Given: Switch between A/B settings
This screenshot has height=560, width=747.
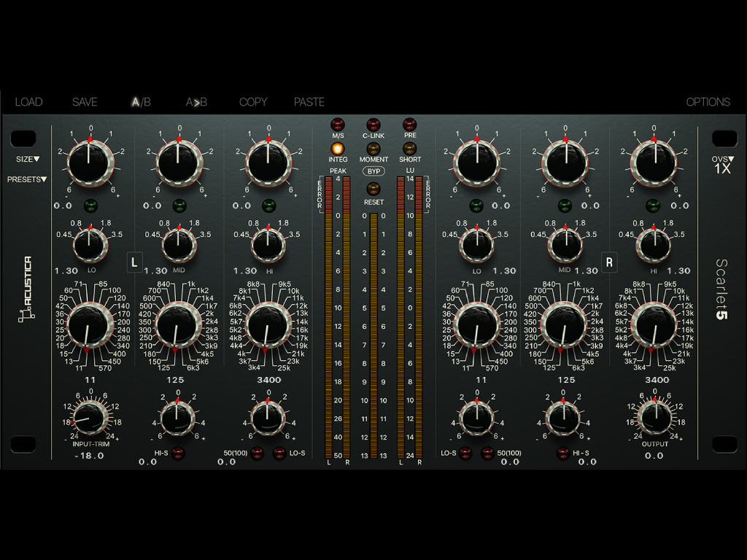Looking at the screenshot, I should [x=141, y=102].
